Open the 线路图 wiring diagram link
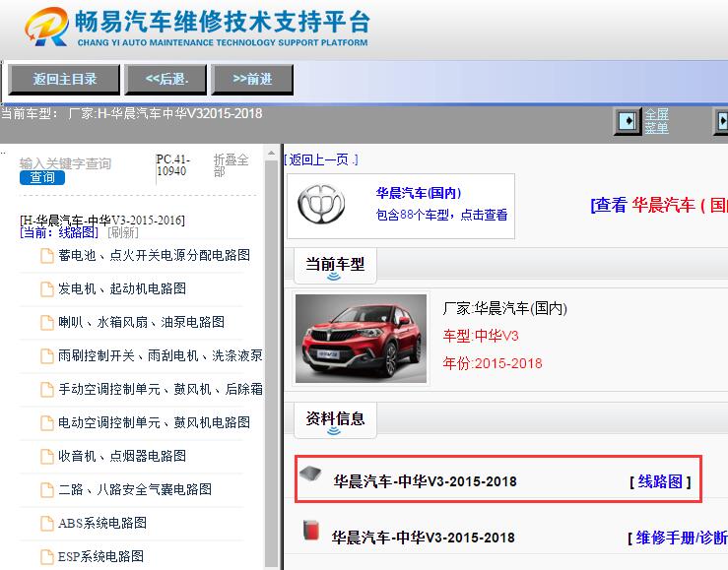The height and width of the screenshot is (570, 728). click(660, 481)
